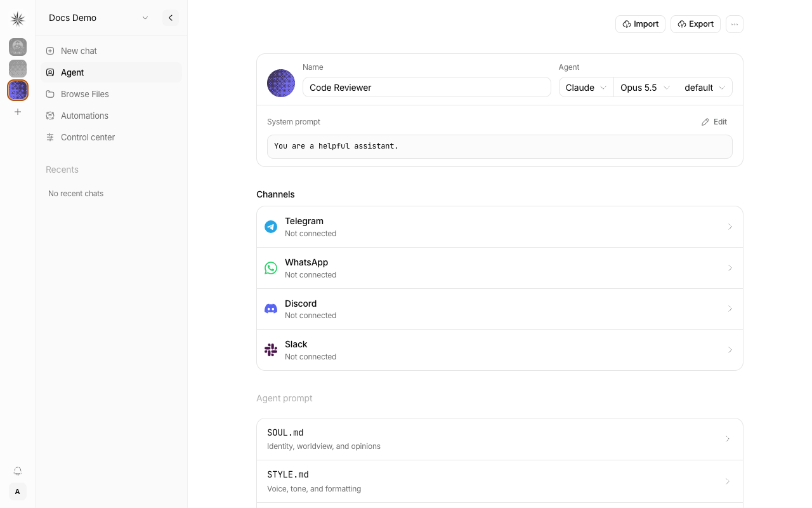Expand the STYLE.md row chevron
The height and width of the screenshot is (508, 812).
tap(728, 481)
